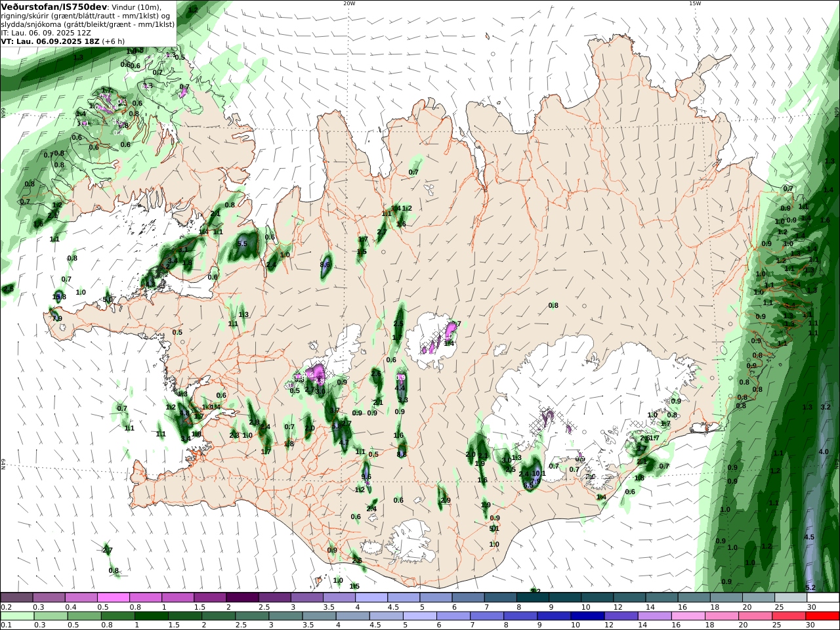Pick the 25 swatch in lower legend row
This screenshot has width=840, height=630.
[x=789, y=616]
